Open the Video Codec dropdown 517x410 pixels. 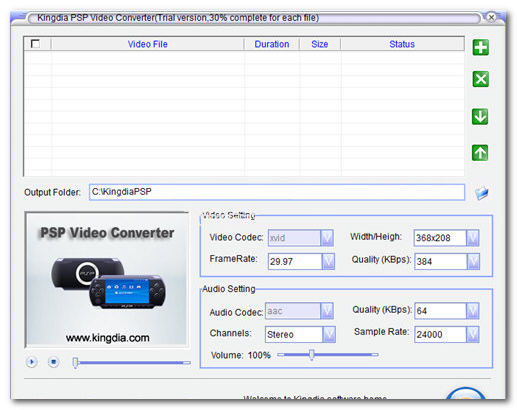click(327, 238)
